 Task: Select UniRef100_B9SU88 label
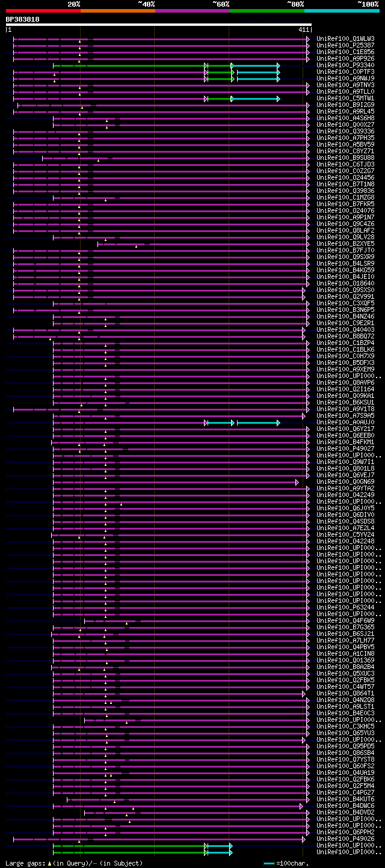point(345,157)
